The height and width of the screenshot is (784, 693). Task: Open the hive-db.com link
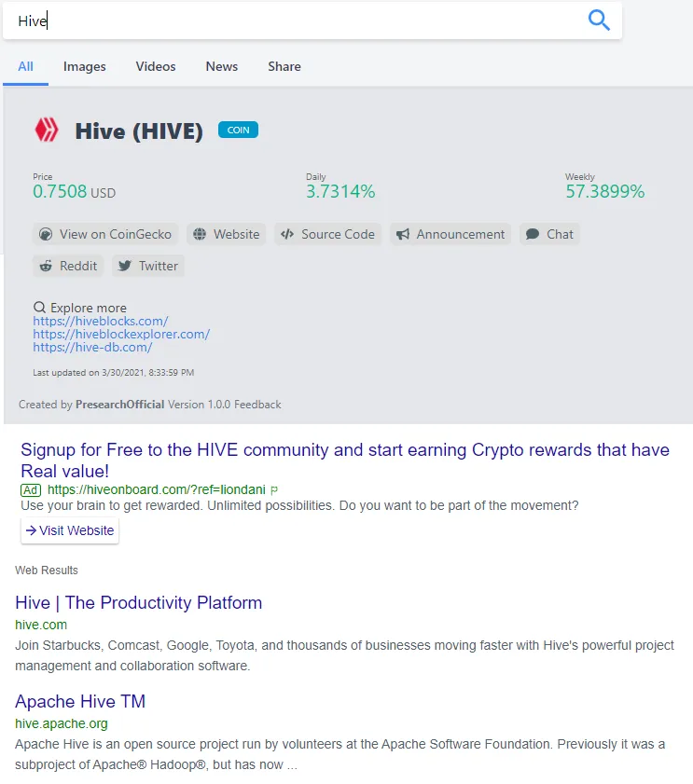click(92, 347)
